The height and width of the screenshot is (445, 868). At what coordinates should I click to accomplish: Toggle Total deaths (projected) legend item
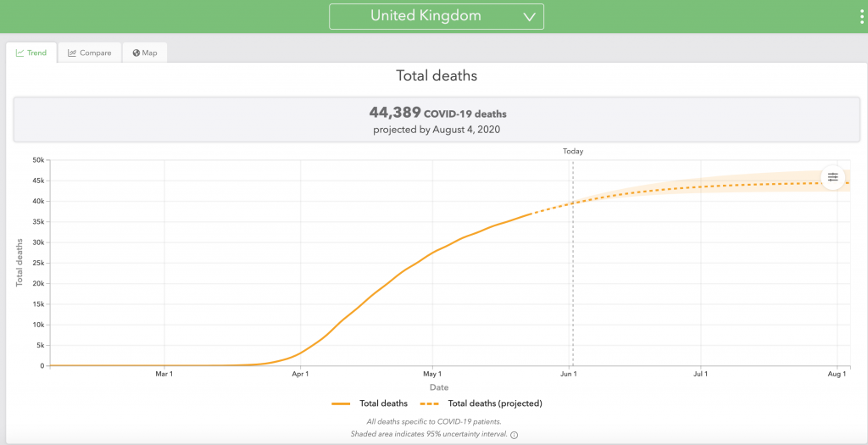pos(481,403)
